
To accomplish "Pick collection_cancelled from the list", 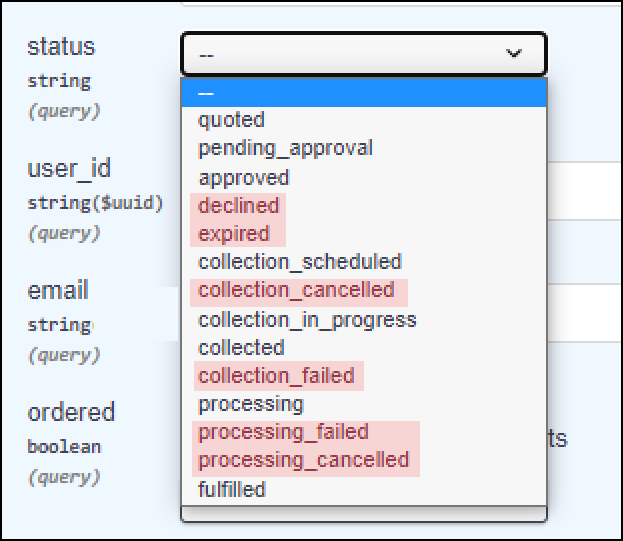I will (364, 290).
